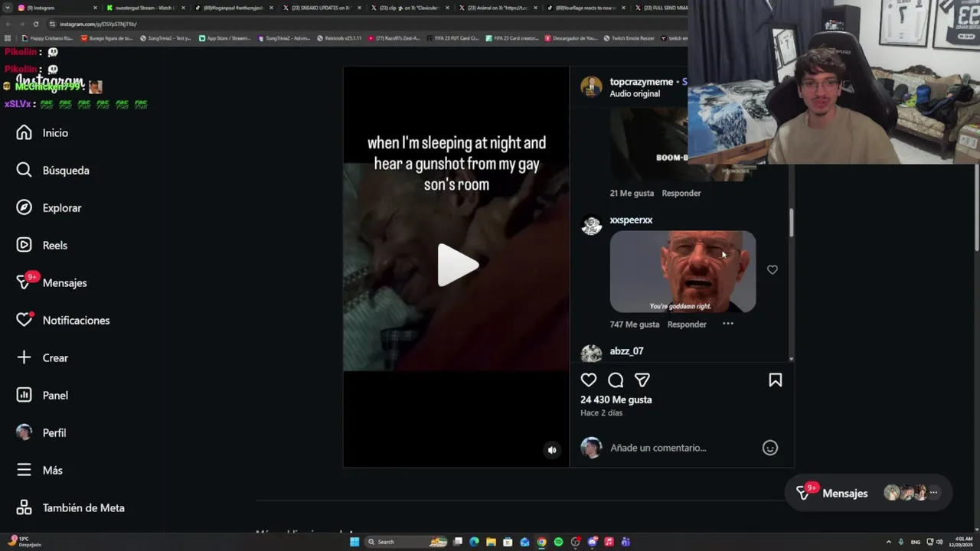980x551 pixels.
Task: Open Búsqueda magnifier icon in sidebar
Action: click(24, 171)
